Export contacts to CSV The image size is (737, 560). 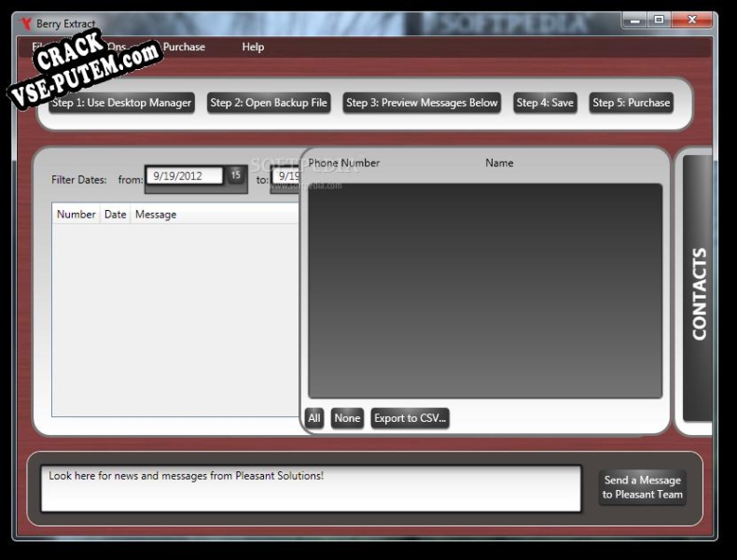[410, 418]
